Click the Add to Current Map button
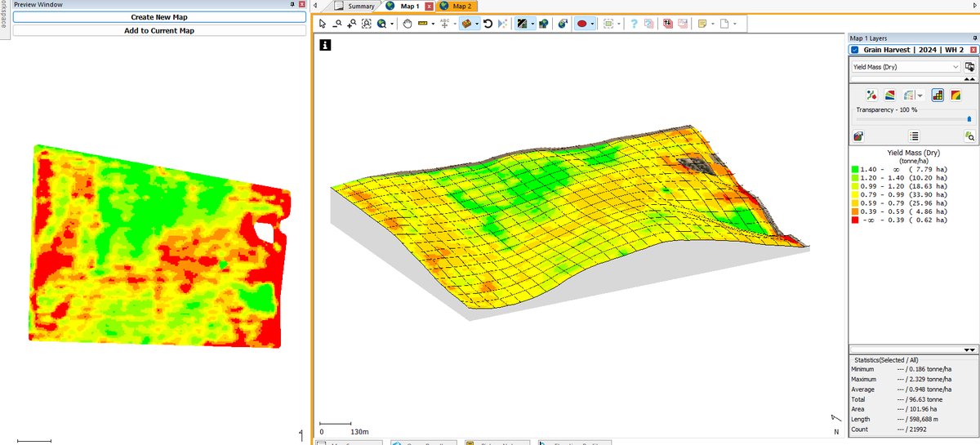980x445 pixels. coord(159,30)
